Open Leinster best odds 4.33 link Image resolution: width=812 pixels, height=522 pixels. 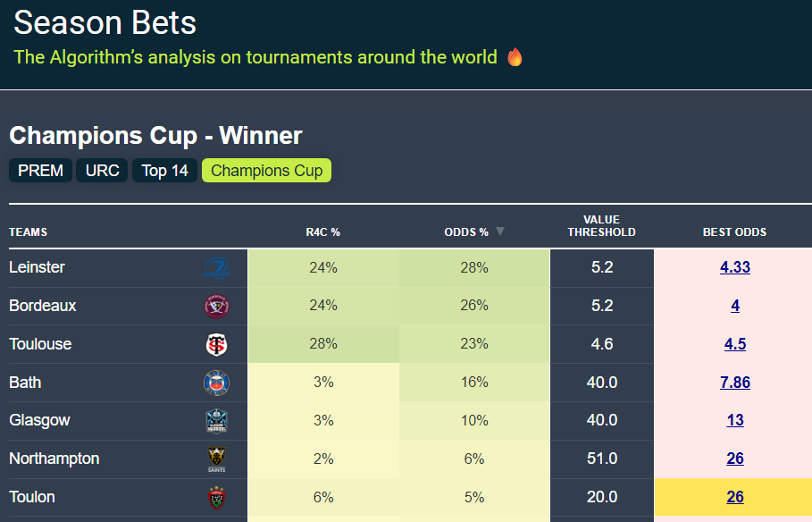pos(734,267)
